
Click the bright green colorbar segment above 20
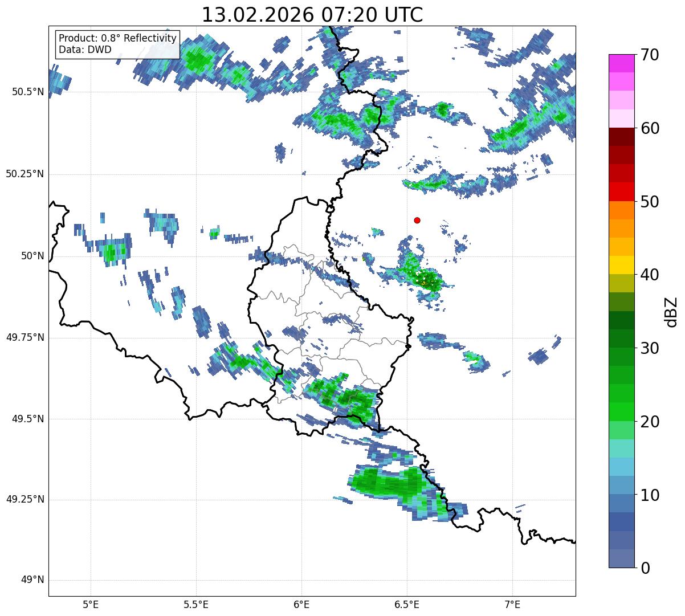pos(621,412)
